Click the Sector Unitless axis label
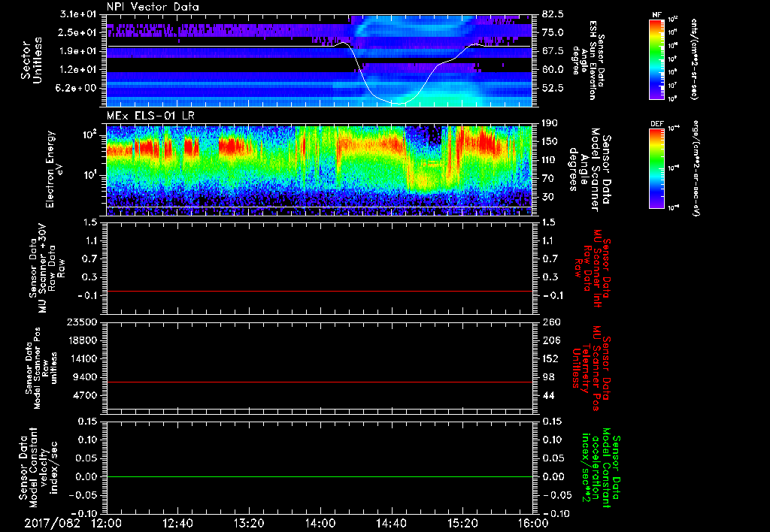 click(32, 60)
